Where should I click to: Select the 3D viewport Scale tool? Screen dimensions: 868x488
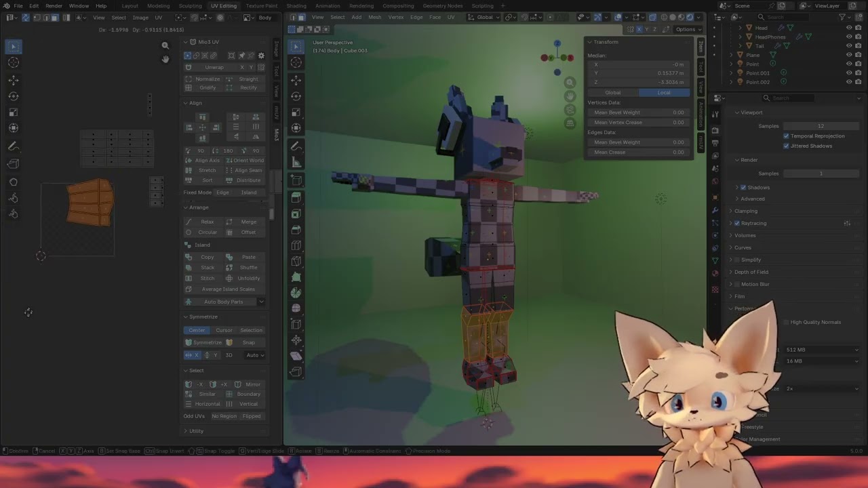point(296,113)
